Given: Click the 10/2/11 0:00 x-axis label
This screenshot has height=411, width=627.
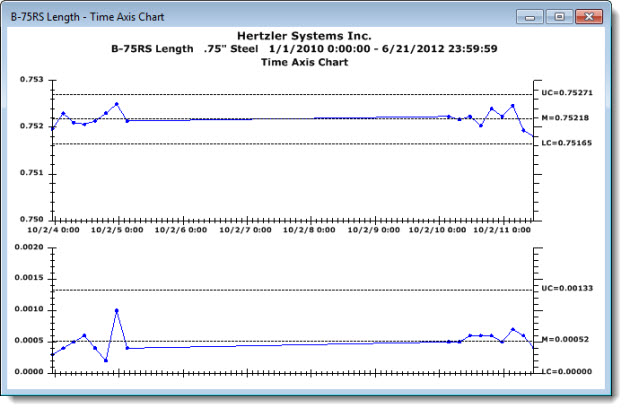Looking at the screenshot, I should pyautogui.click(x=507, y=230).
